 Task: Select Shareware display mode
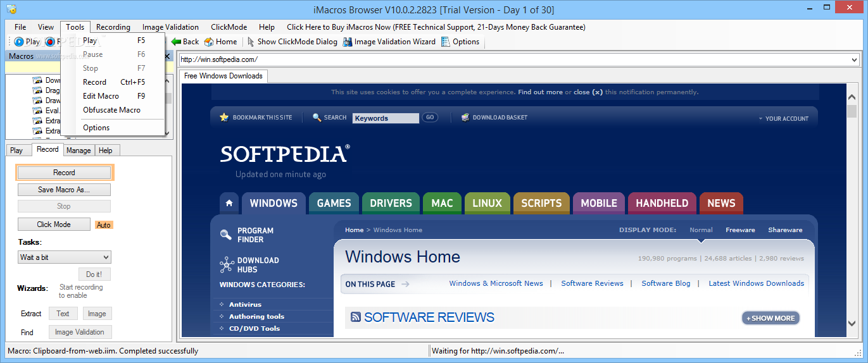[x=785, y=230]
